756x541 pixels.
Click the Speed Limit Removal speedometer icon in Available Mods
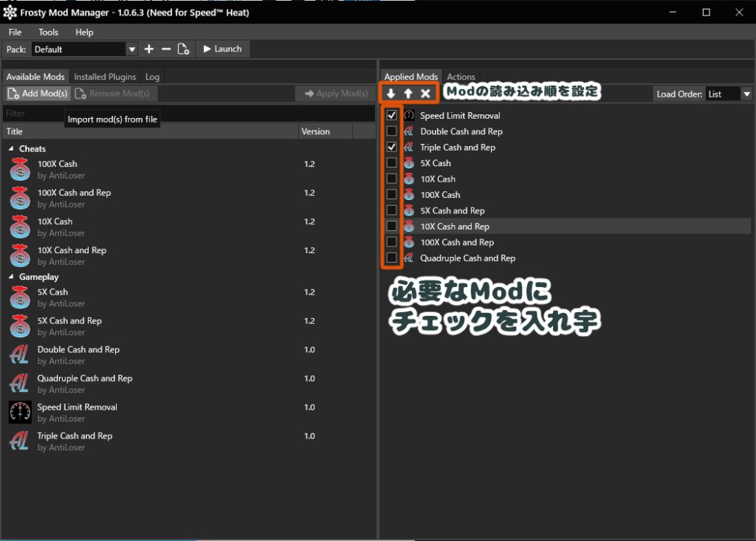coord(20,413)
